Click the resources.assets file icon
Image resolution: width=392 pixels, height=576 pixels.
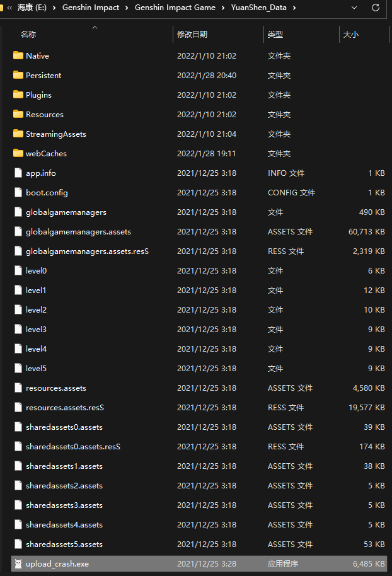pyautogui.click(x=18, y=388)
